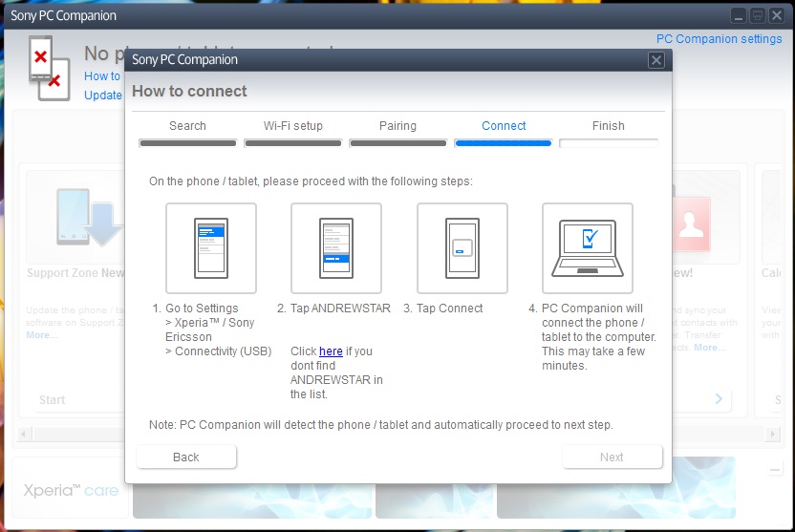The height and width of the screenshot is (532, 795).
Task: Click the Tap Connect phone illustration
Action: click(x=462, y=247)
